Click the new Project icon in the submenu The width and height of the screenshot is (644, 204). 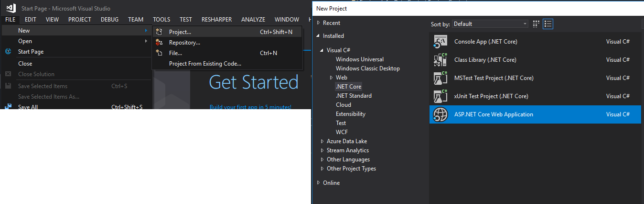[x=159, y=32]
